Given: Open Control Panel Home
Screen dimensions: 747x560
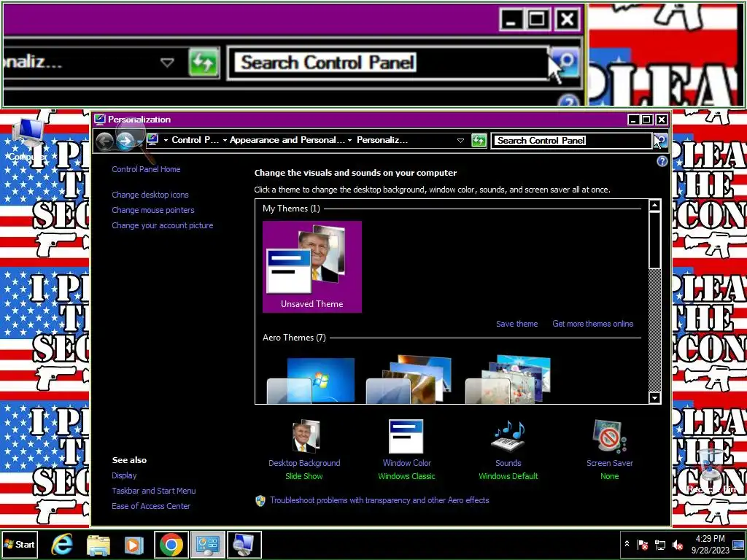Looking at the screenshot, I should click(x=146, y=169).
